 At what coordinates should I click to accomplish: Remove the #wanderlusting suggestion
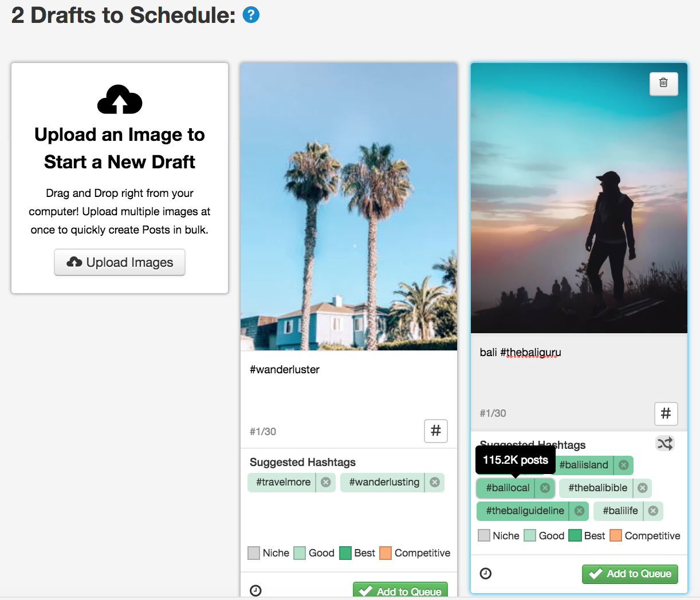(435, 482)
